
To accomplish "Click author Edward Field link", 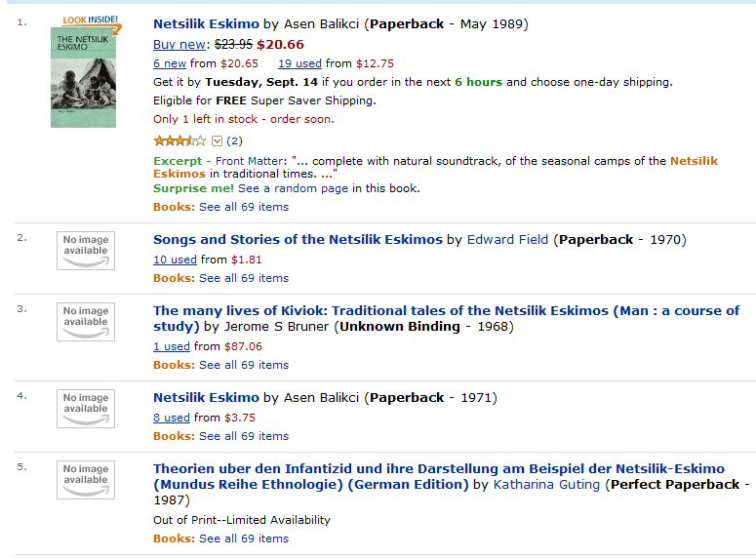I will 507,240.
